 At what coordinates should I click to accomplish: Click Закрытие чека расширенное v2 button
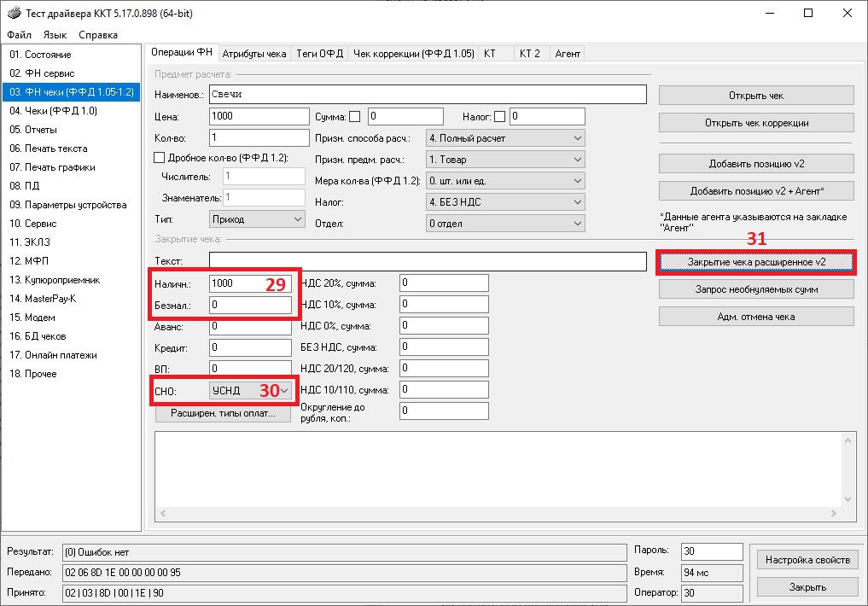point(756,262)
